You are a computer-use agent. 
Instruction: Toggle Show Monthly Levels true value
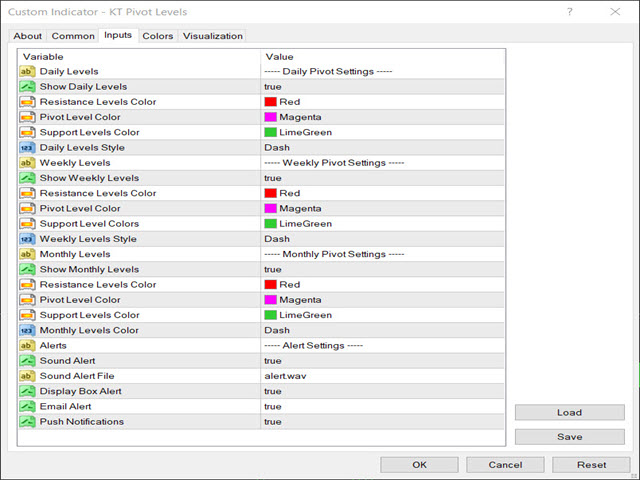pos(382,269)
